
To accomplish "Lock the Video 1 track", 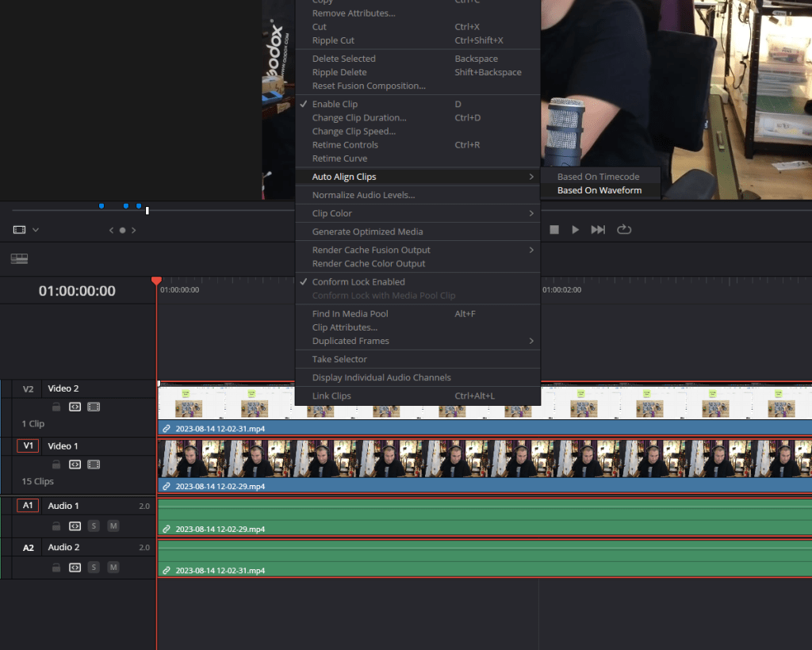I will (56, 465).
